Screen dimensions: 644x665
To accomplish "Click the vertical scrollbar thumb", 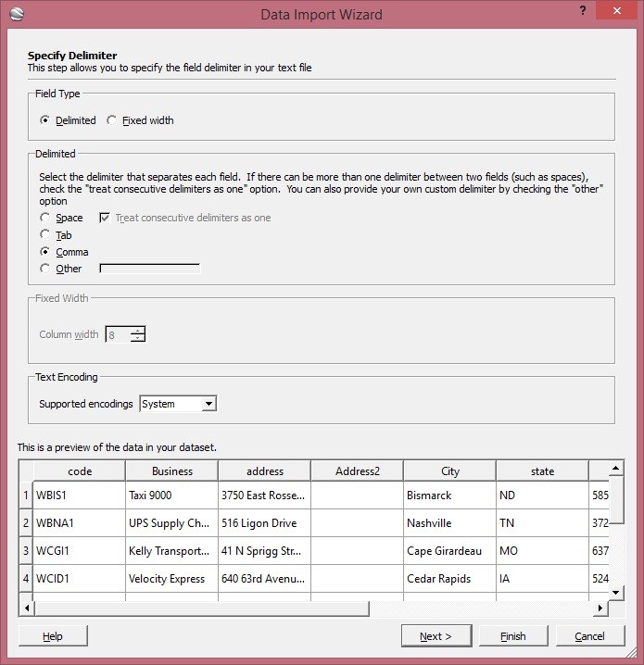I will [x=616, y=499].
